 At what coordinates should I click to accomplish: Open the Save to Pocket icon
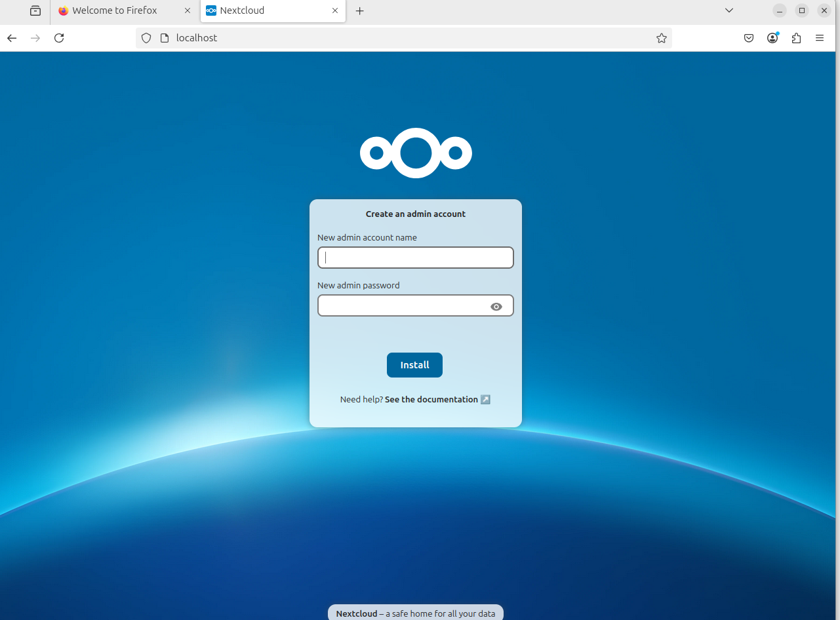coord(749,38)
